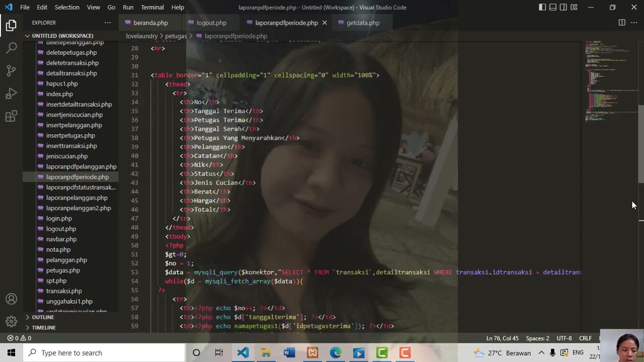
Task: Toggle Panel layout button
Action: [553, 7]
